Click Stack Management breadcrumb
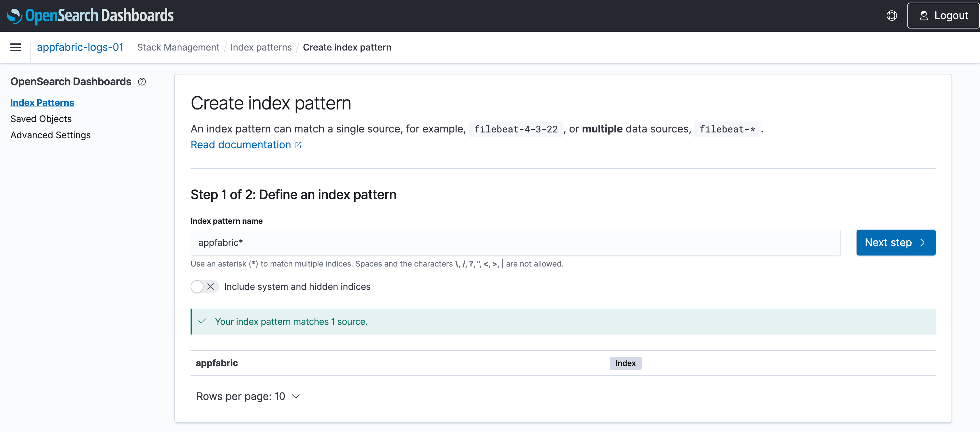Image resolution: width=980 pixels, height=432 pixels. tap(178, 47)
